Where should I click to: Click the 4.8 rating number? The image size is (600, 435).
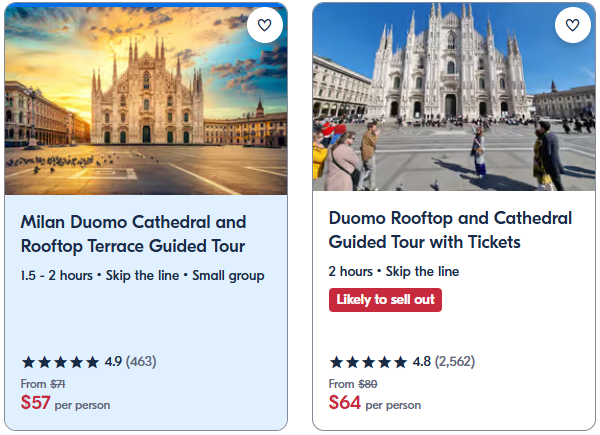[421, 362]
